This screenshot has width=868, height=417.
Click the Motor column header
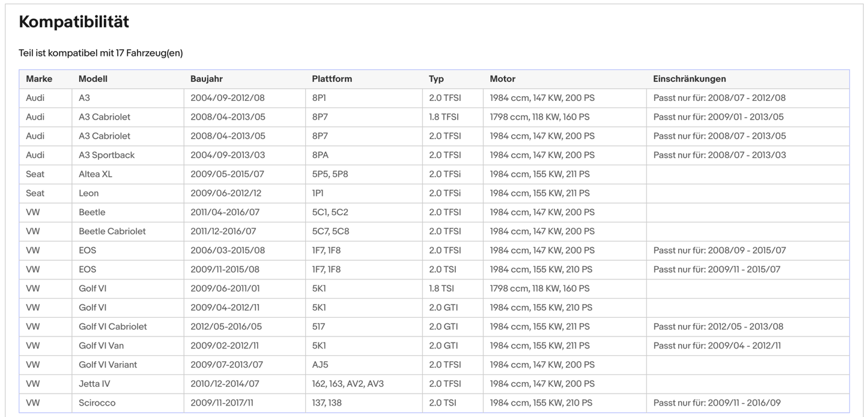[502, 79]
